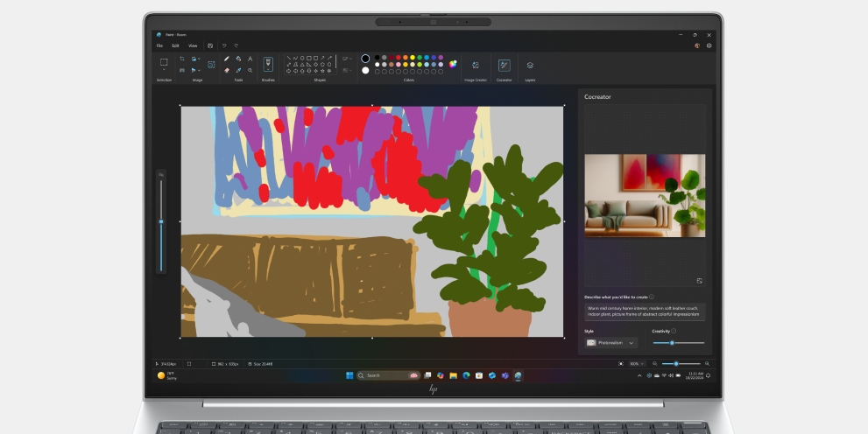Open the shape fill dropdown
The image size is (868, 434).
point(347,70)
